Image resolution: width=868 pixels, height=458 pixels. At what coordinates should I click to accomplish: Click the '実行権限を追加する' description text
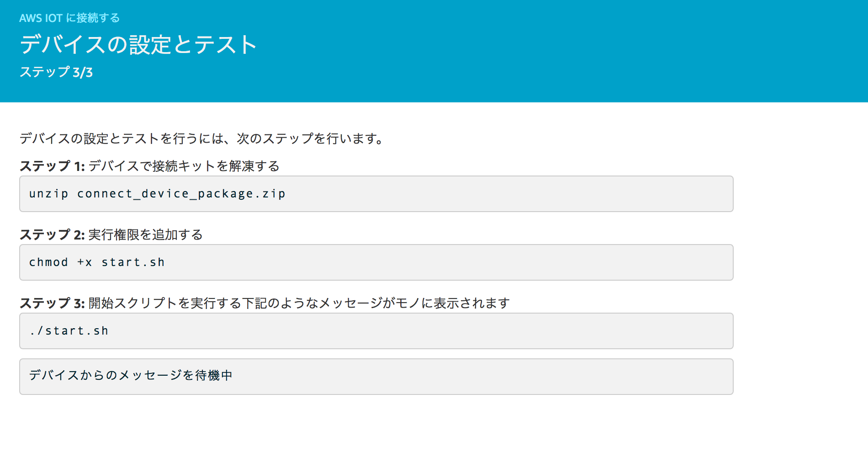click(146, 234)
